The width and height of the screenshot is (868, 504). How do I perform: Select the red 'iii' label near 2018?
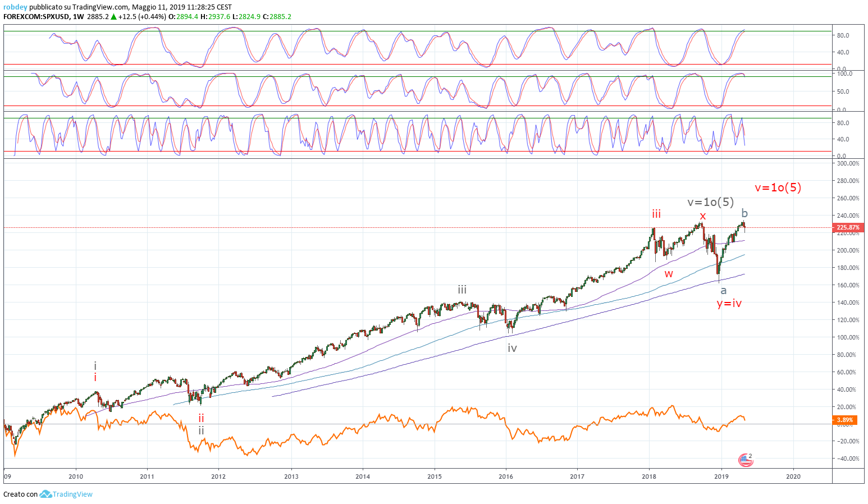[656, 214]
